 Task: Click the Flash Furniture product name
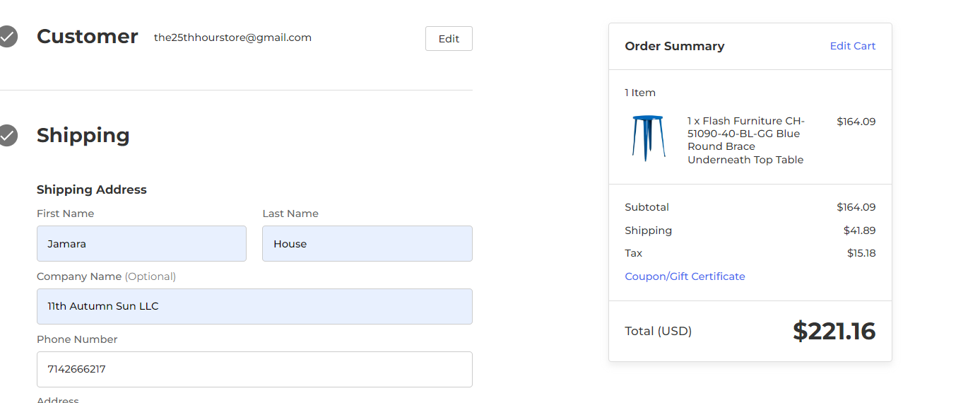[746, 140]
